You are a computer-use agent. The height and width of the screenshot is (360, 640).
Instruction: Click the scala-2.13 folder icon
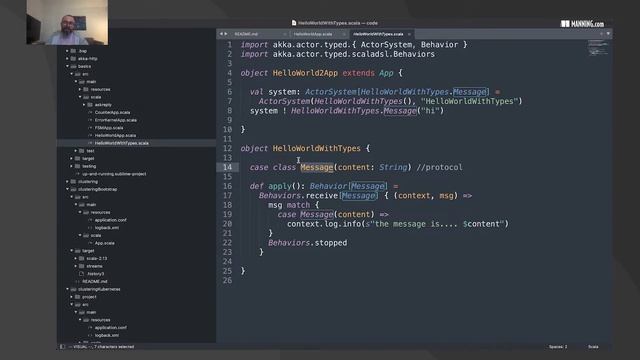(82, 258)
